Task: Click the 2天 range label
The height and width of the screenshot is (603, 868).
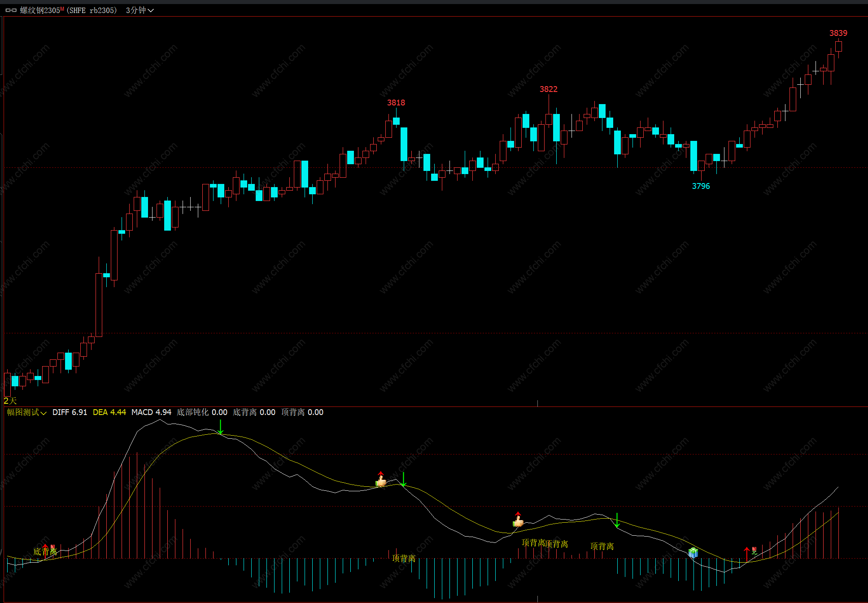Action: pos(10,400)
